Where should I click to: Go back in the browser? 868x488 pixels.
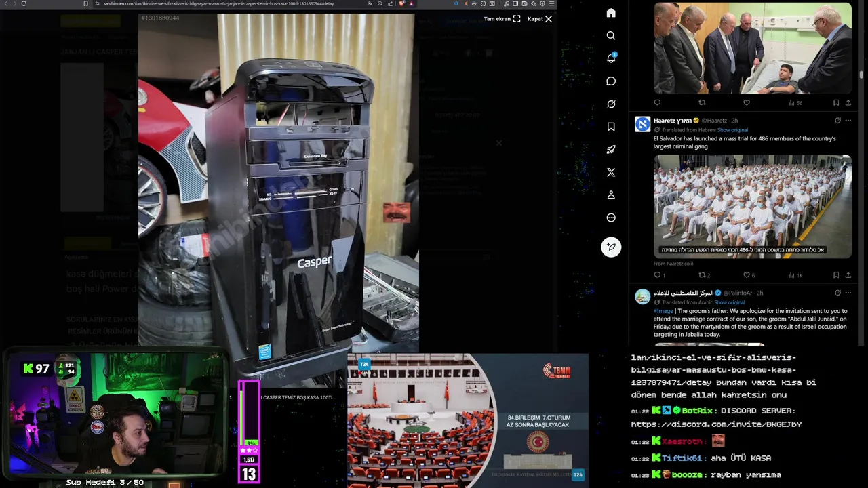click(6, 3)
